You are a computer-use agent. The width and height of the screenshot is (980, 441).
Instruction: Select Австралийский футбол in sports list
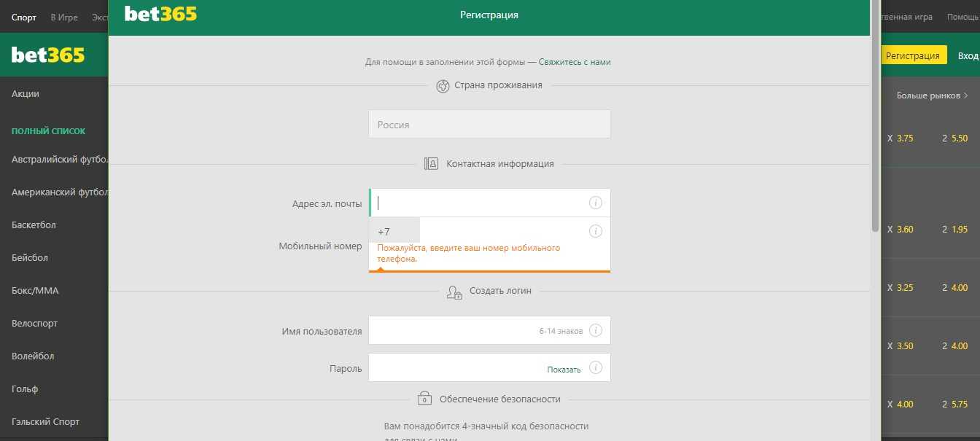(60, 159)
